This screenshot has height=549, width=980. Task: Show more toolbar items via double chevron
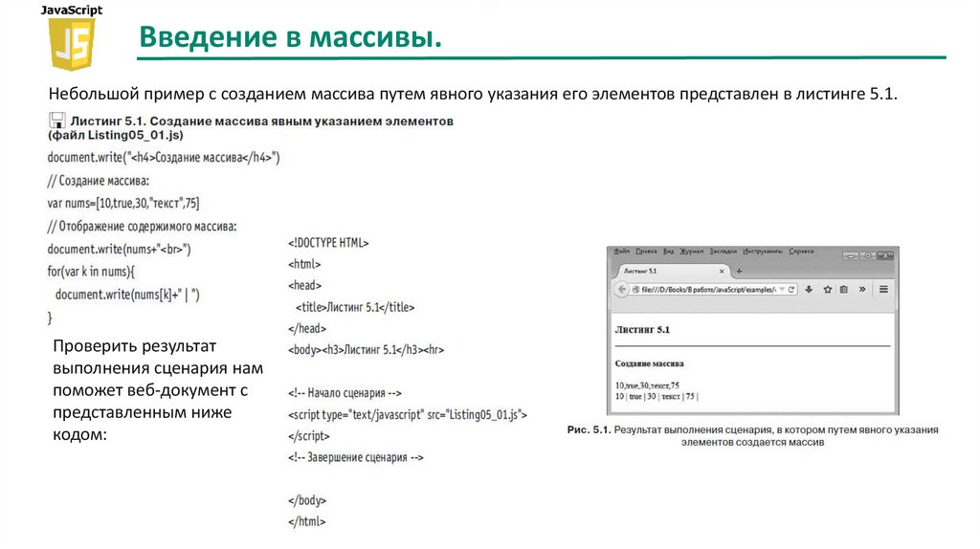862,289
